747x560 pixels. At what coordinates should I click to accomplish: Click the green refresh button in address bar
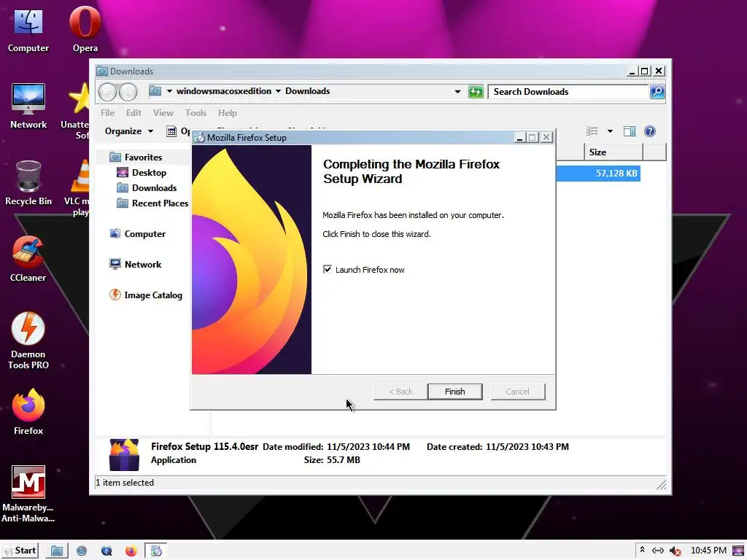pyautogui.click(x=476, y=91)
